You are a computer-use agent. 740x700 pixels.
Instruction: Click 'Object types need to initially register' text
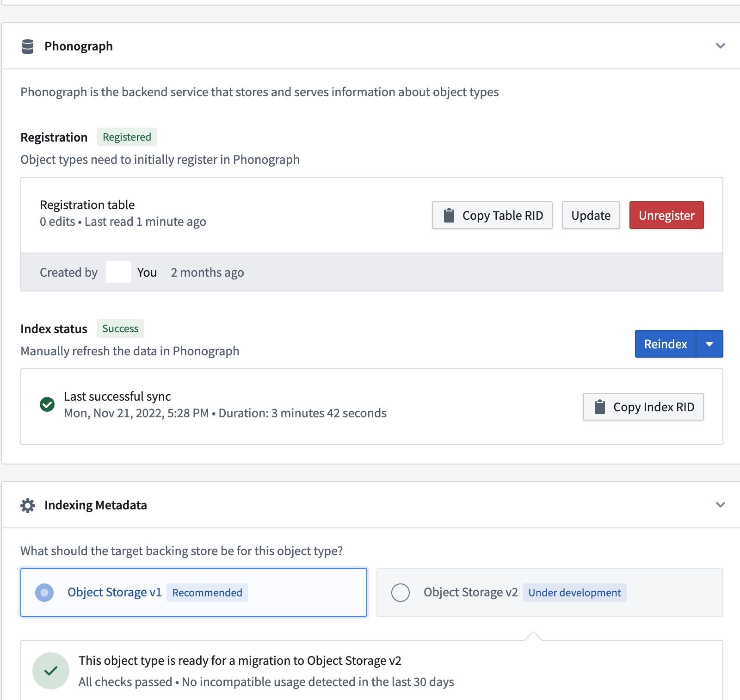(160, 160)
